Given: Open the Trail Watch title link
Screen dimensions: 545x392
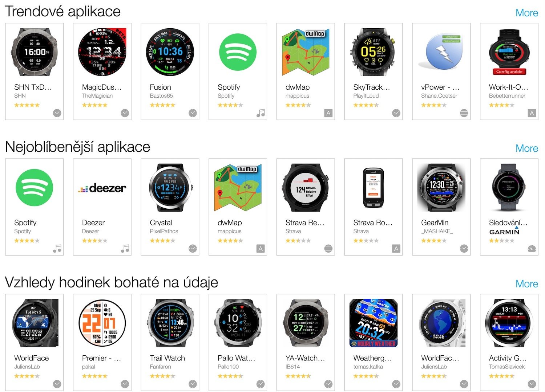Looking at the screenshot, I should pos(167,358).
